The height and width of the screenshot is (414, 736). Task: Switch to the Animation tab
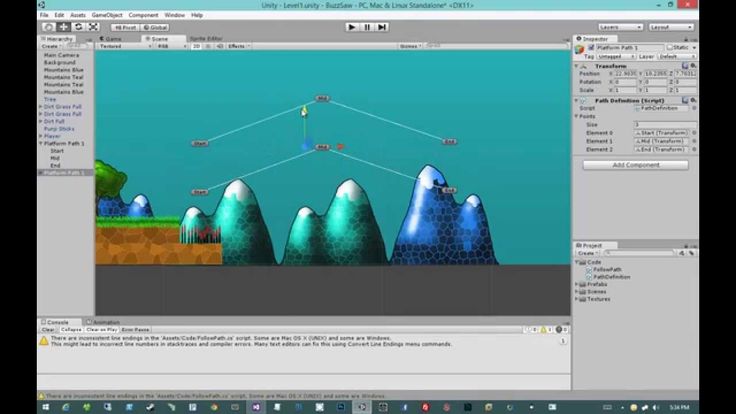tap(104, 322)
